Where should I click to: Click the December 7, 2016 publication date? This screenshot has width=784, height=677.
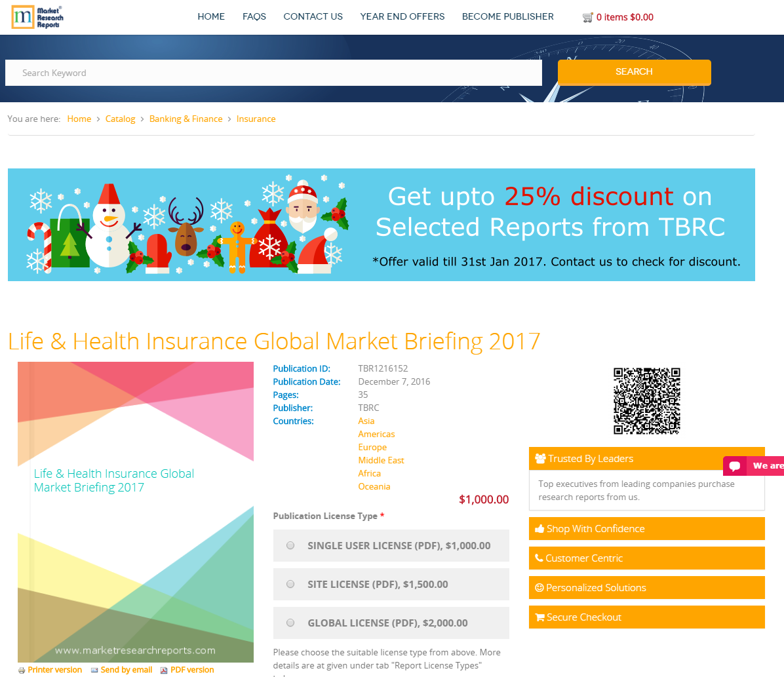tap(393, 381)
